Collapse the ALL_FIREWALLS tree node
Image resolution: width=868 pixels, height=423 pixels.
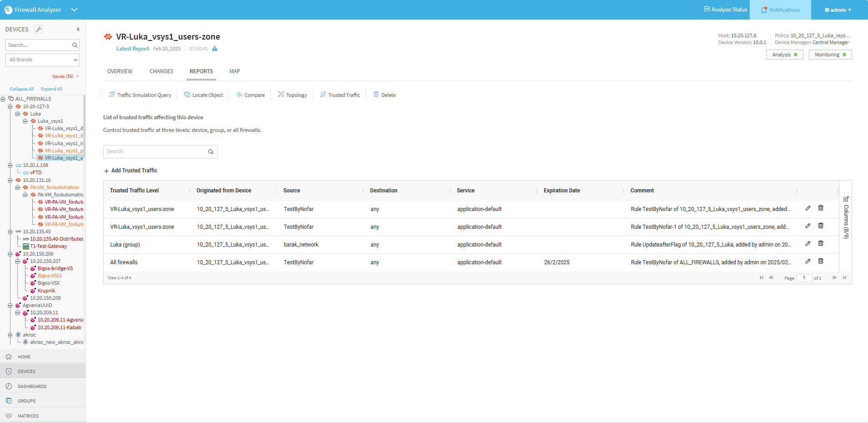(x=3, y=99)
